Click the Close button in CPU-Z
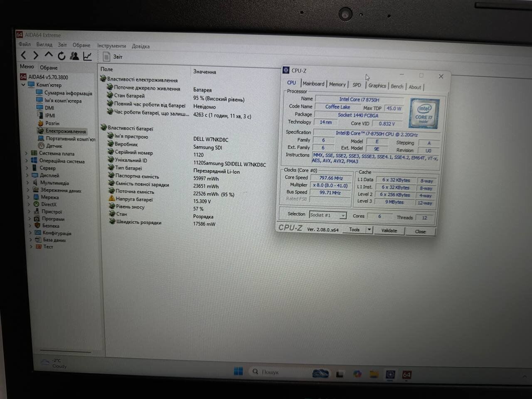The width and height of the screenshot is (532, 399). click(420, 232)
